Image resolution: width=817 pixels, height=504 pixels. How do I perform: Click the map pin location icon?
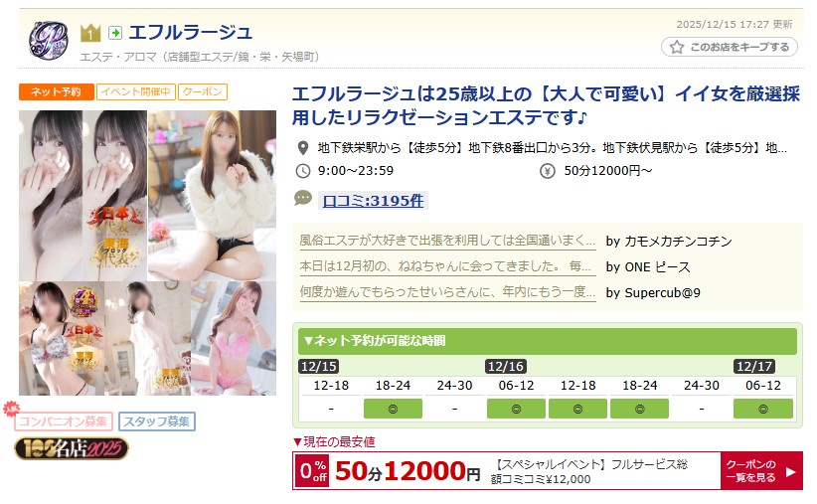coord(303,148)
